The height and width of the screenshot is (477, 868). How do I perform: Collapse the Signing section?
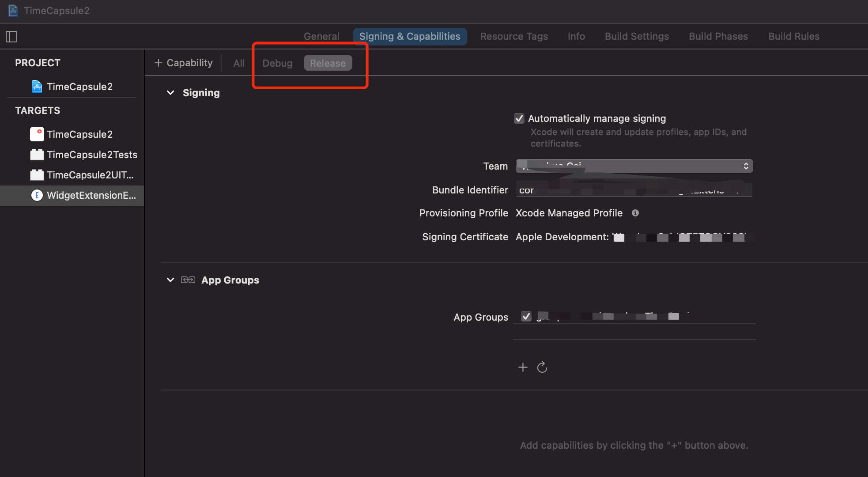(x=170, y=93)
